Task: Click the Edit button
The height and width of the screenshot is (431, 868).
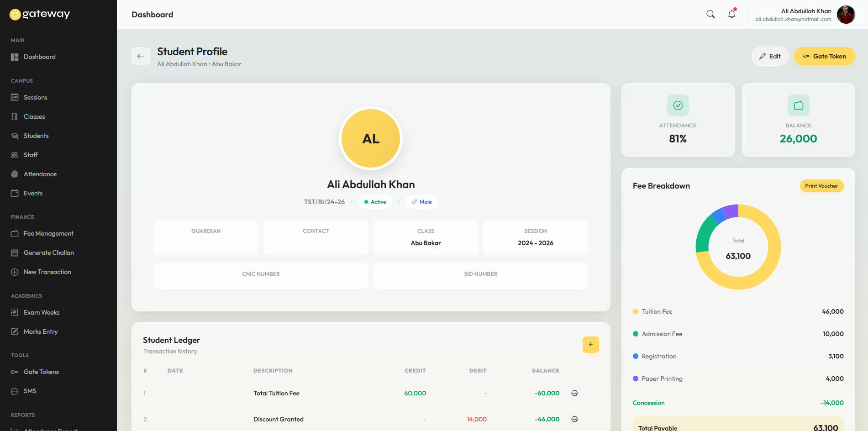Action: (770, 56)
